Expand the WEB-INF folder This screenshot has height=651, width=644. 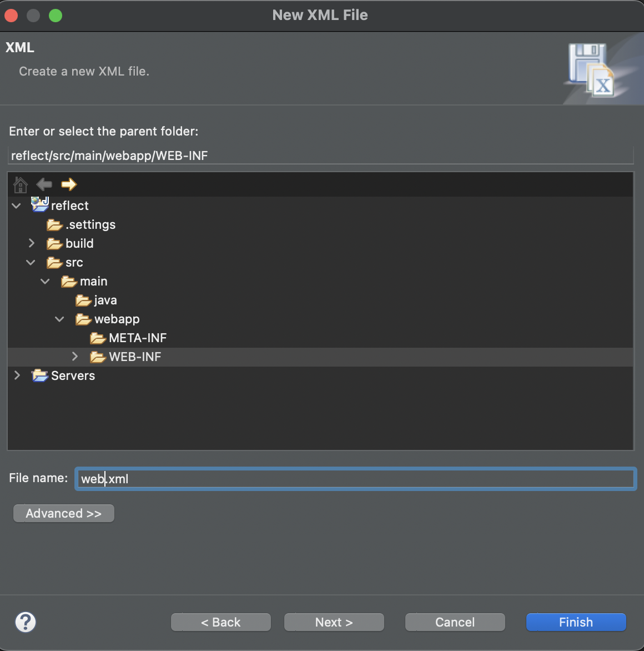pyautogui.click(x=75, y=356)
